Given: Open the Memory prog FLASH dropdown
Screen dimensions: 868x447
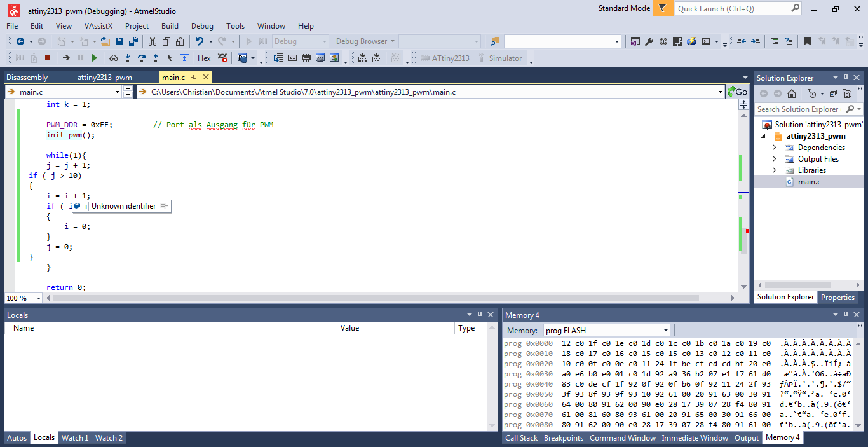Looking at the screenshot, I should (x=666, y=330).
